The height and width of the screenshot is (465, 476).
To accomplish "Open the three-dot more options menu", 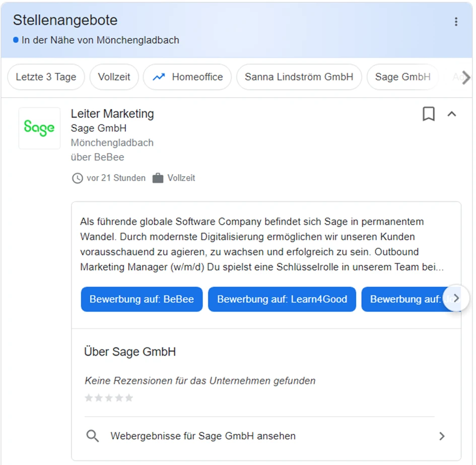I will click(456, 22).
